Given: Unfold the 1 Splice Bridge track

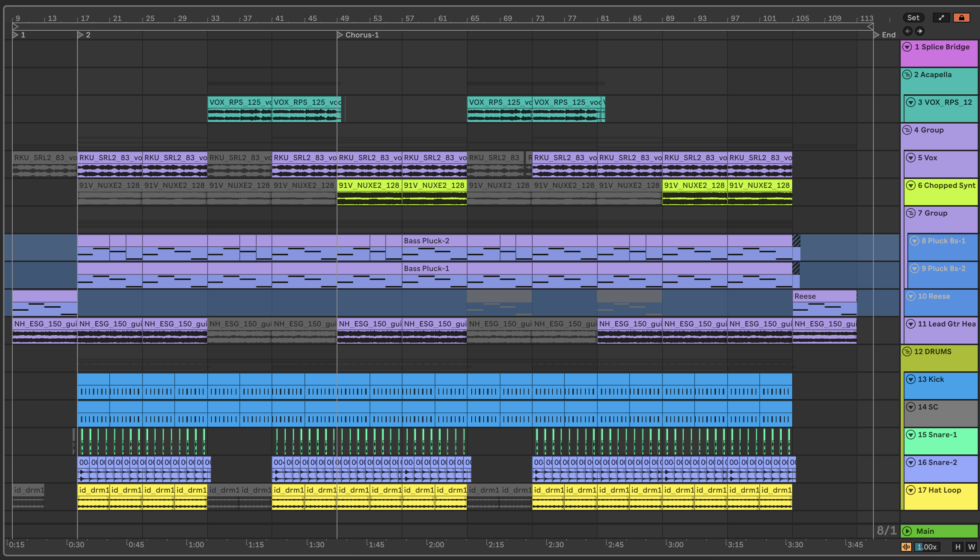Looking at the screenshot, I should [x=907, y=47].
